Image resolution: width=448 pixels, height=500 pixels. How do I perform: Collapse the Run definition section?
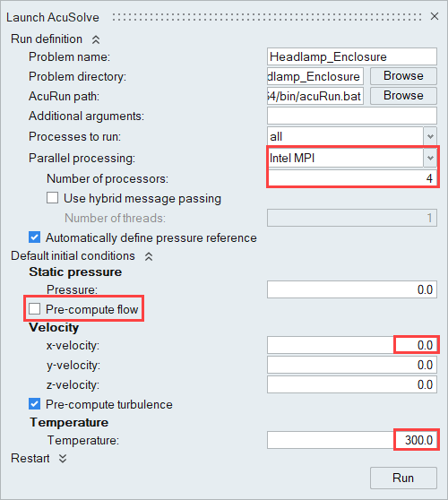(96, 39)
